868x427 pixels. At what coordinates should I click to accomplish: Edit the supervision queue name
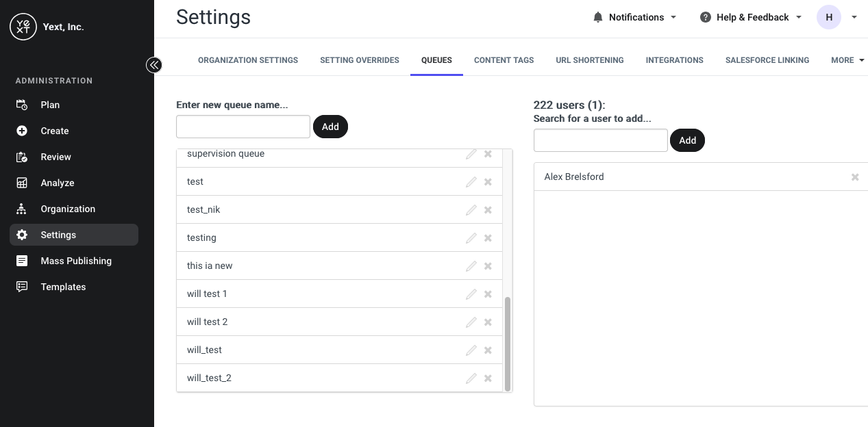(471, 154)
